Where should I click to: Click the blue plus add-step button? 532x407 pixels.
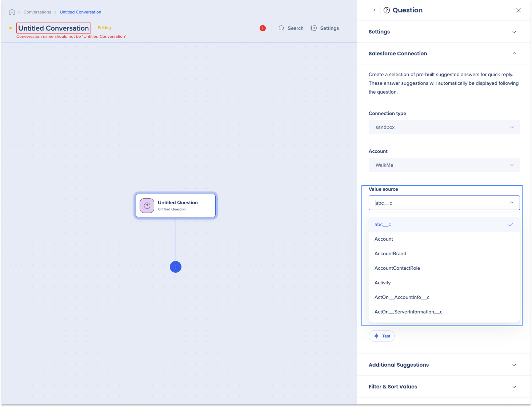point(176,267)
